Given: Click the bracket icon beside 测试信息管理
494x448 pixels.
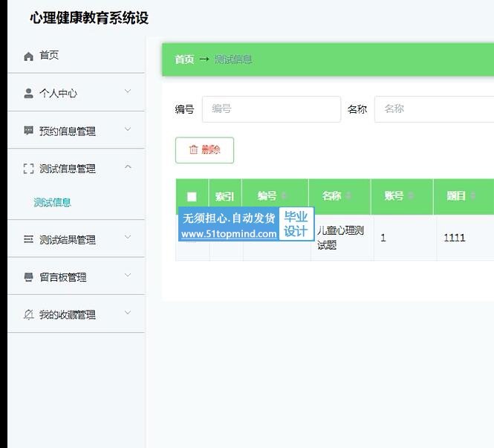Looking at the screenshot, I should 28,169.
